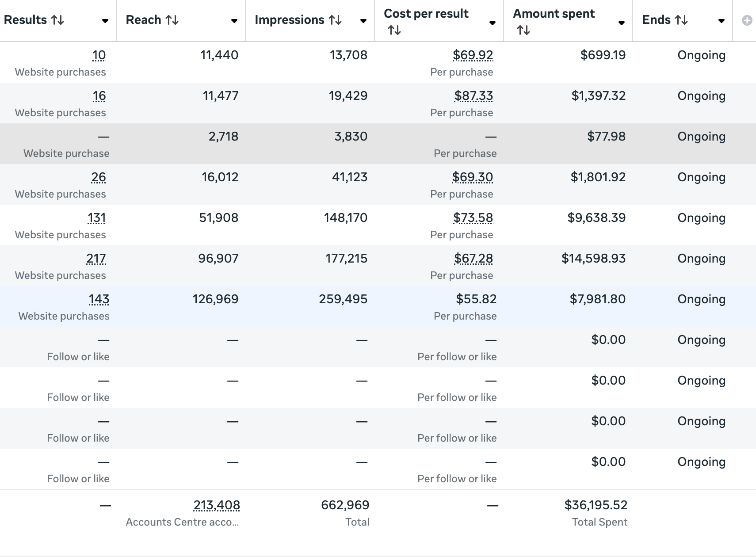Open the Reach column dropdown arrow

(x=234, y=21)
